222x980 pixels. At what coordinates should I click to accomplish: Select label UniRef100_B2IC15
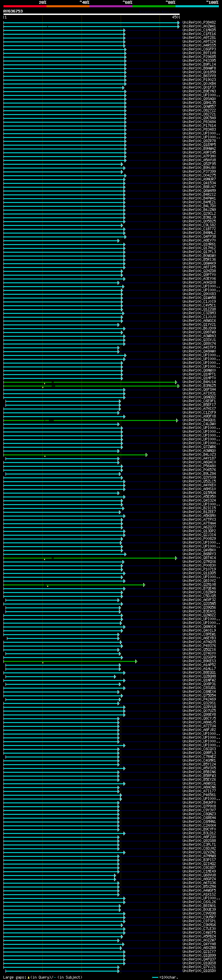199,508
